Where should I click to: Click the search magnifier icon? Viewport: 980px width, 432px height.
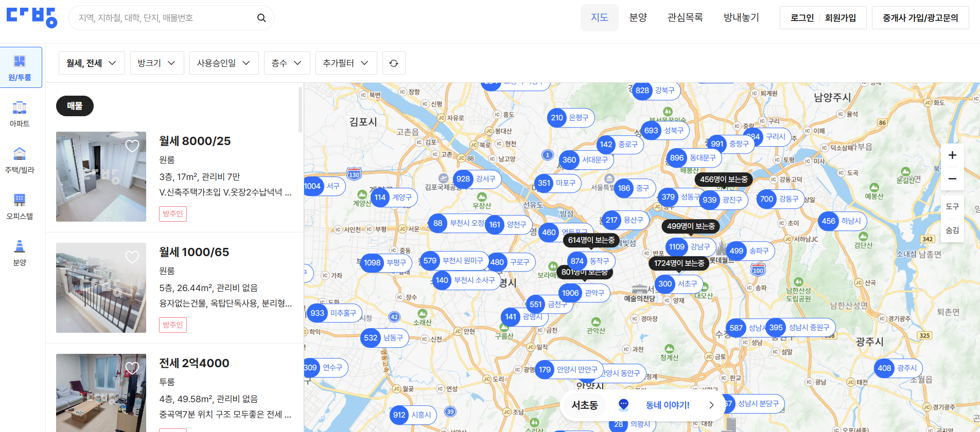(x=261, y=18)
